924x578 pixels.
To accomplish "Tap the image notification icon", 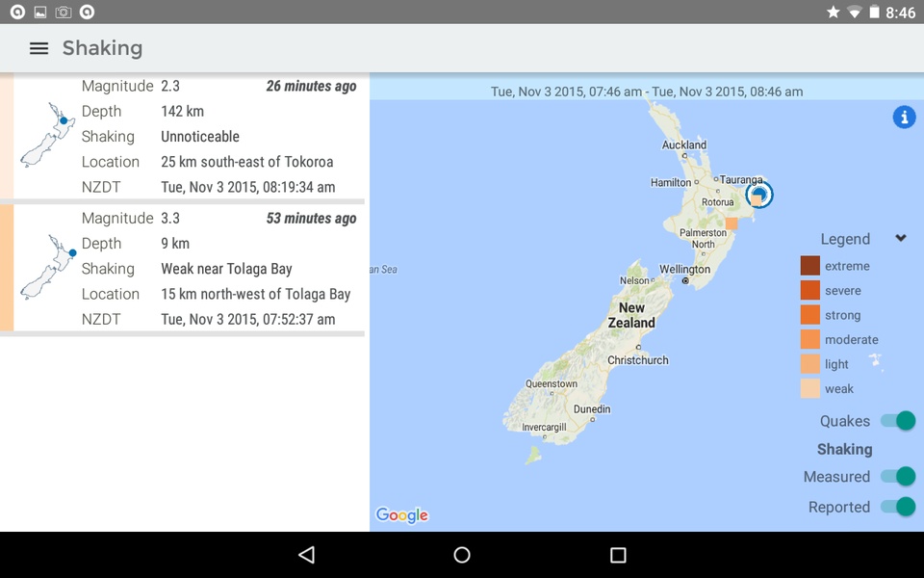I will pyautogui.click(x=40, y=12).
